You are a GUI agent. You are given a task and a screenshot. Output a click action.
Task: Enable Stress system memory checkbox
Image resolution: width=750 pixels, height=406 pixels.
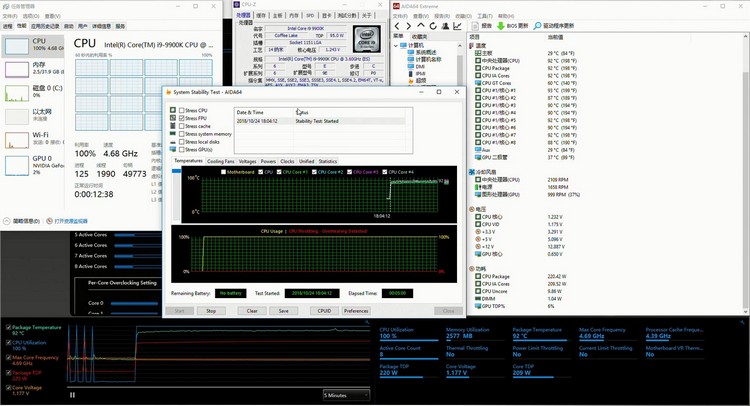(x=182, y=134)
